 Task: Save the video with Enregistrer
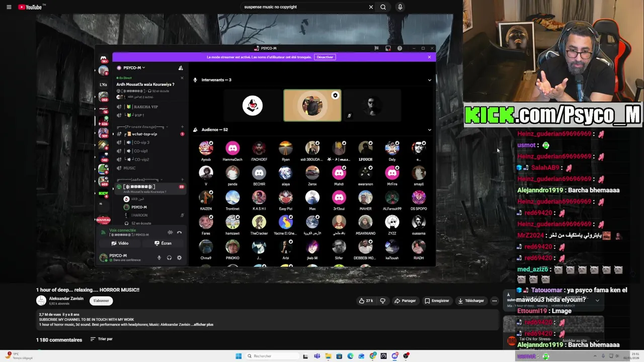[x=437, y=301]
